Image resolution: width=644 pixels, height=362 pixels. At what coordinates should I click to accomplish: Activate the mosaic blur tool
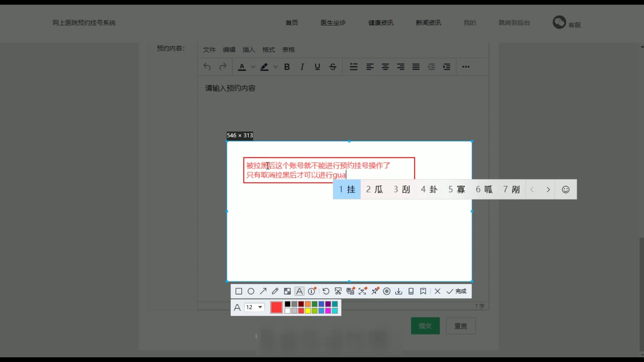pyautogui.click(x=287, y=291)
